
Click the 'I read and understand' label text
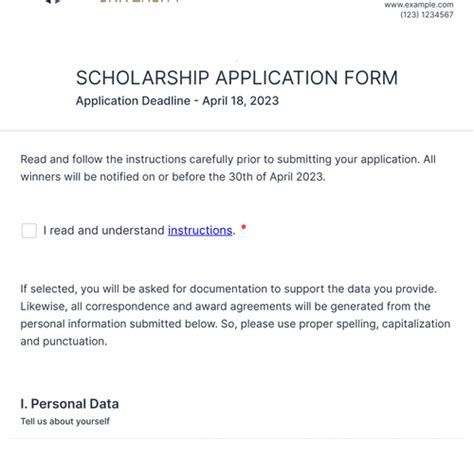point(104,230)
